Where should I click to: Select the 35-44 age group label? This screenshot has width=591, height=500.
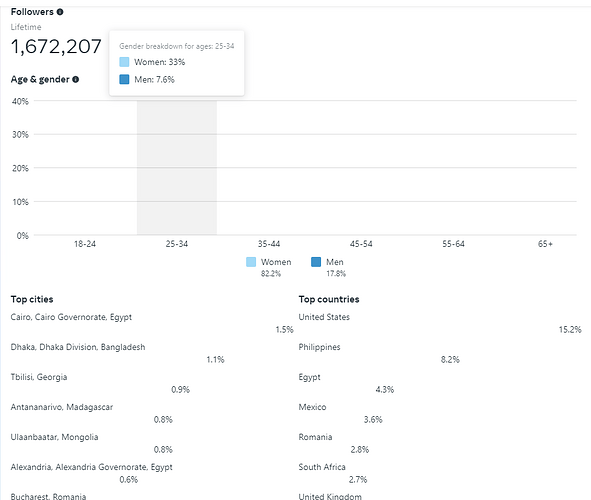click(x=269, y=244)
